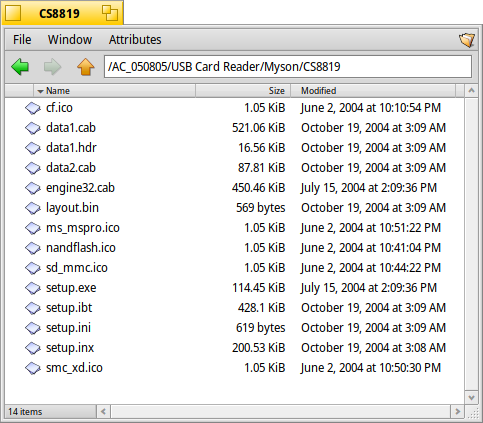Click the 521.06 KiB size value
The width and height of the screenshot is (483, 423).
259,128
